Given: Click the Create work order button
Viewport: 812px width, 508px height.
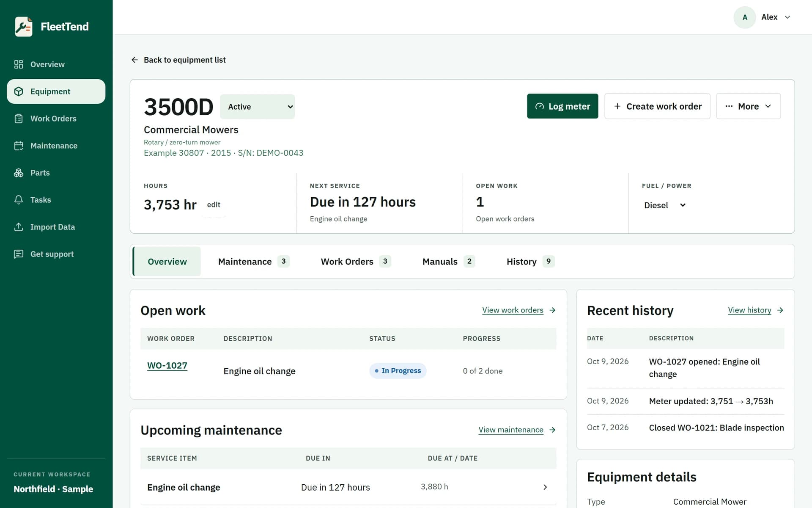Looking at the screenshot, I should pos(657,106).
